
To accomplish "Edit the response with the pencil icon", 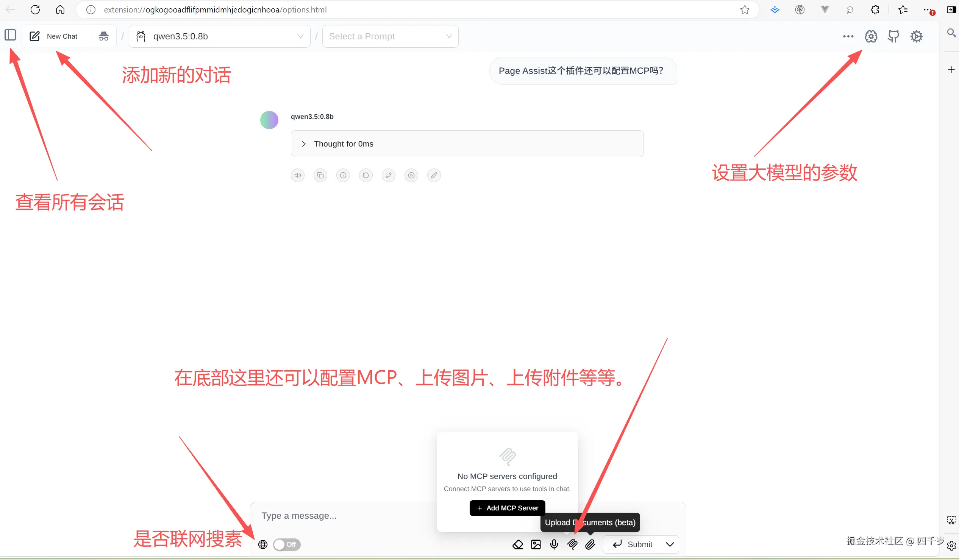I will click(x=434, y=175).
